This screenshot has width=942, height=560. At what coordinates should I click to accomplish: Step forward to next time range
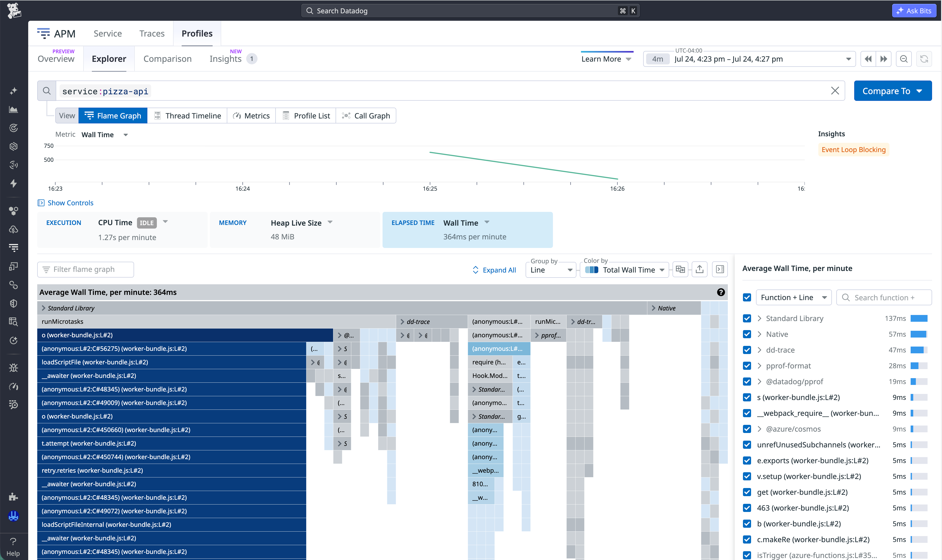click(884, 59)
